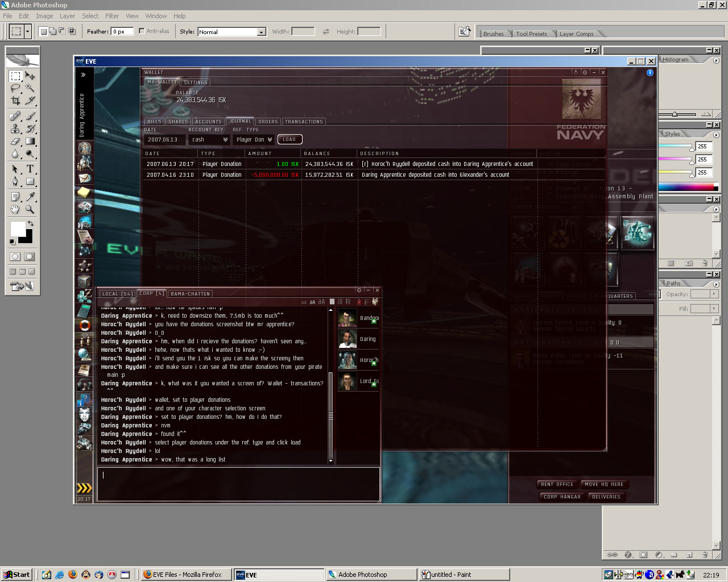Choose the Subtract from Selection mode button
The width and height of the screenshot is (728, 582).
click(63, 31)
